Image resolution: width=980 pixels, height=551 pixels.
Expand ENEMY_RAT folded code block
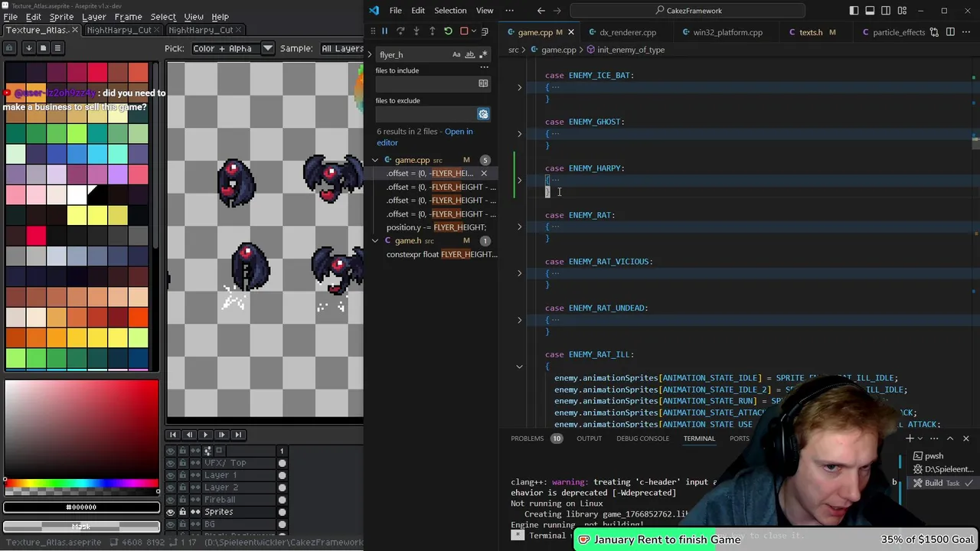[519, 227]
